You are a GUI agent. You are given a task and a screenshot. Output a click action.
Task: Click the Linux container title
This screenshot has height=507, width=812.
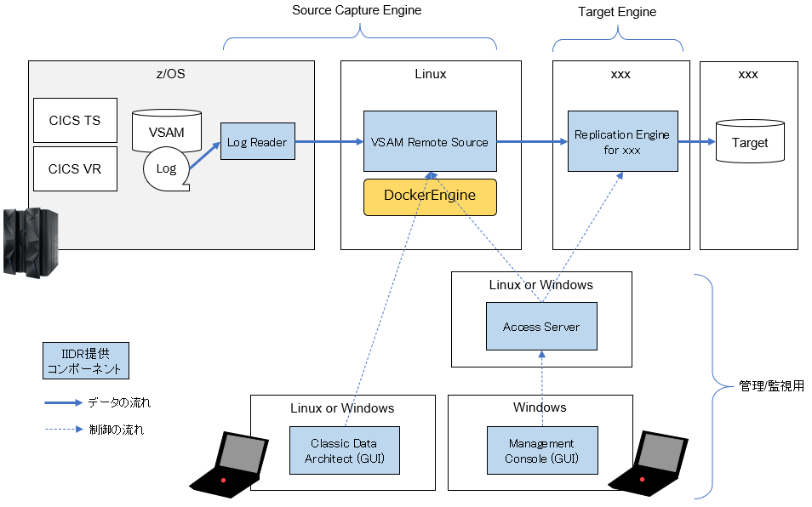click(x=430, y=74)
